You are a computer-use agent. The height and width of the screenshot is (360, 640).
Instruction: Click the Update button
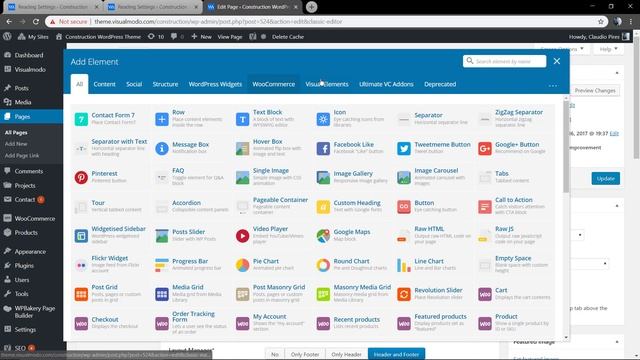[606, 178]
